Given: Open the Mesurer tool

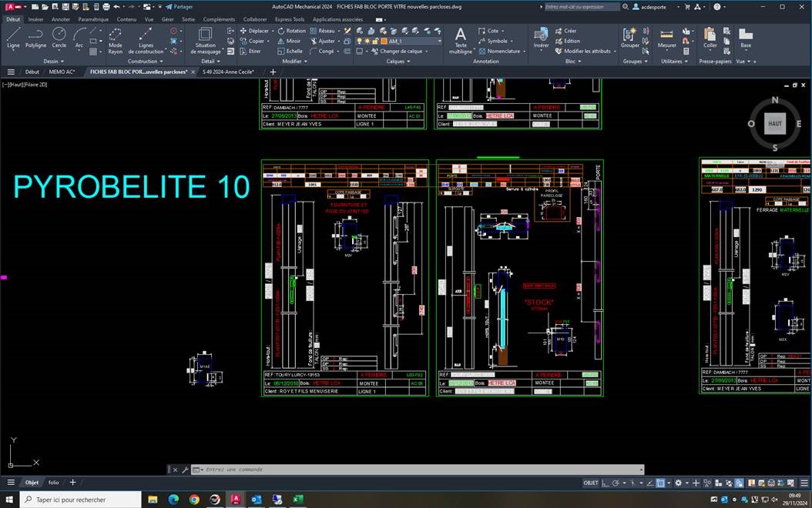Looking at the screenshot, I should [667, 38].
